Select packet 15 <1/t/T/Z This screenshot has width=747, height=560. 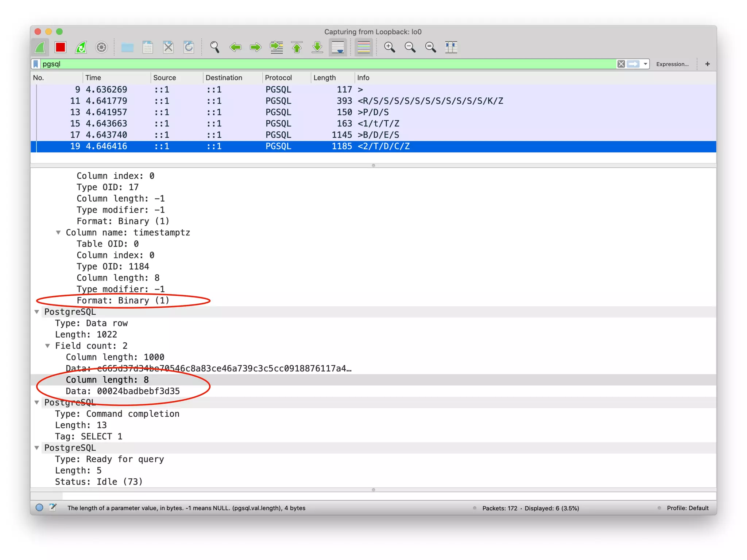(x=373, y=124)
